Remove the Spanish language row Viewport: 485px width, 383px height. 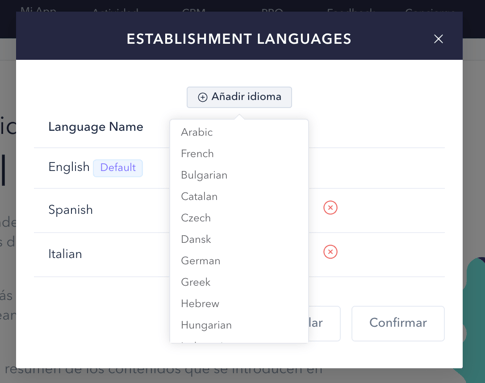click(330, 208)
